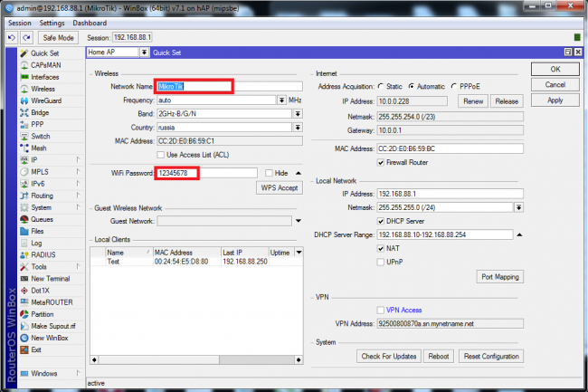588x392 pixels.
Task: Click the green connection status indicator
Action: point(577,37)
